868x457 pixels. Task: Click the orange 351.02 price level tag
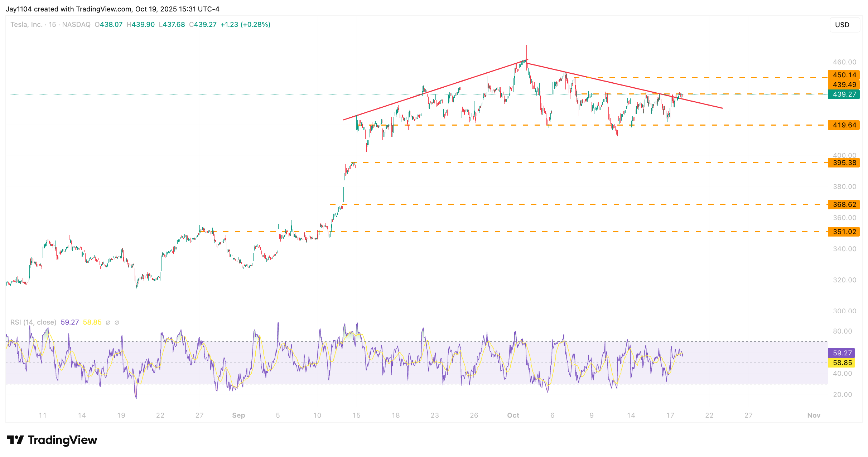coord(844,232)
